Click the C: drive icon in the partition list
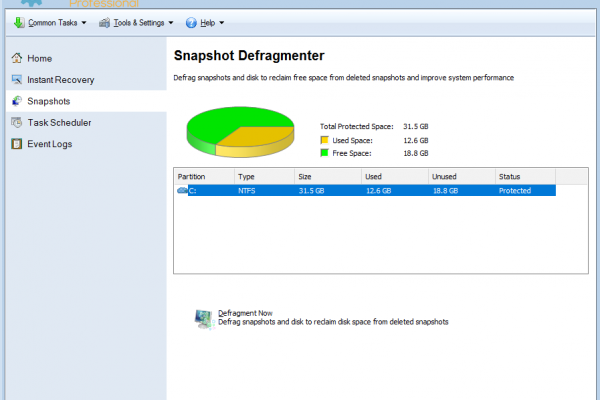This screenshot has height=400, width=600. (x=182, y=190)
